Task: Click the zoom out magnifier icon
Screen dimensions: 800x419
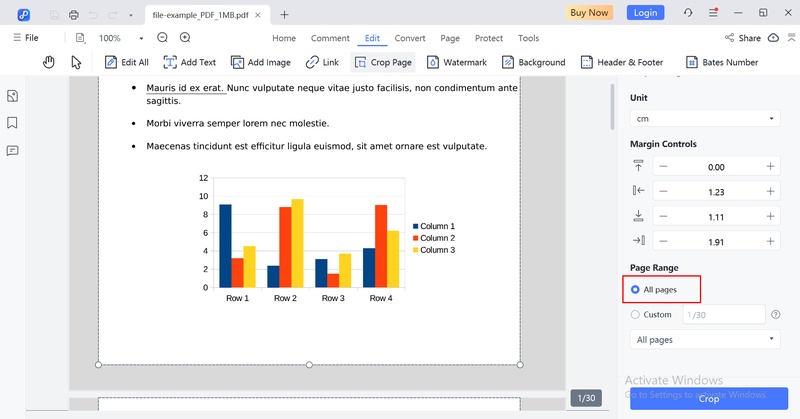Action: pos(162,38)
